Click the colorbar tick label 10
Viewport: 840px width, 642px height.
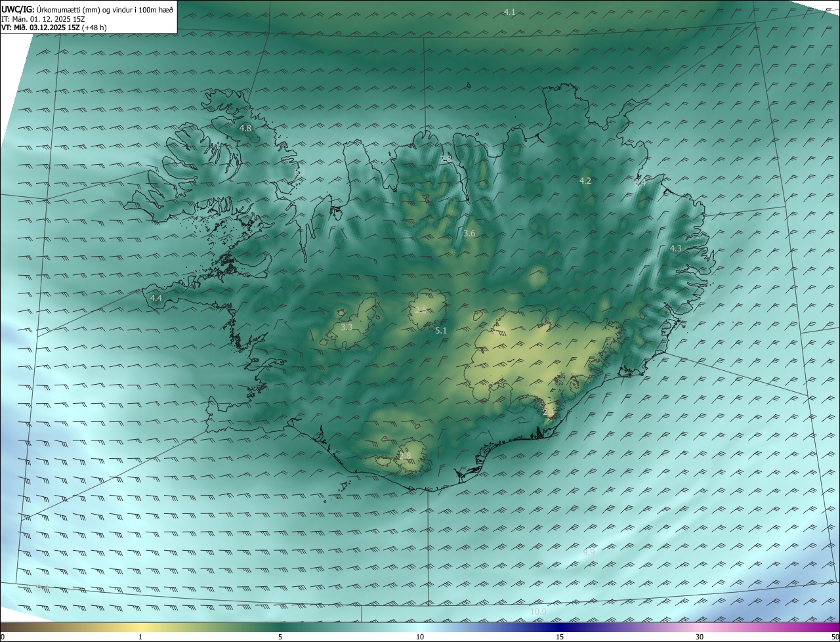point(420,637)
